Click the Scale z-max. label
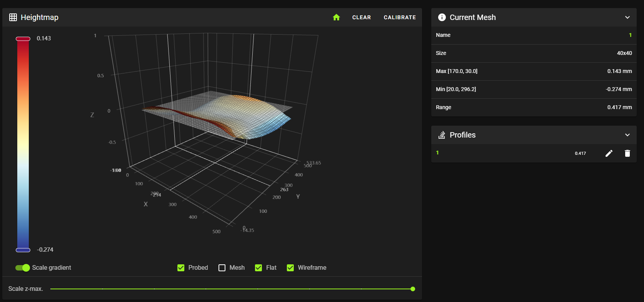Screen dimensions: 644x302 coord(26,289)
